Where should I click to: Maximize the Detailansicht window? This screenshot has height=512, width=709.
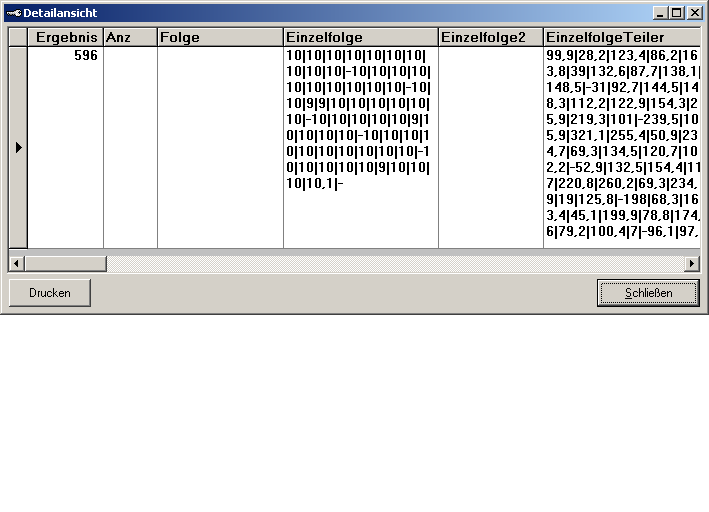pos(677,13)
